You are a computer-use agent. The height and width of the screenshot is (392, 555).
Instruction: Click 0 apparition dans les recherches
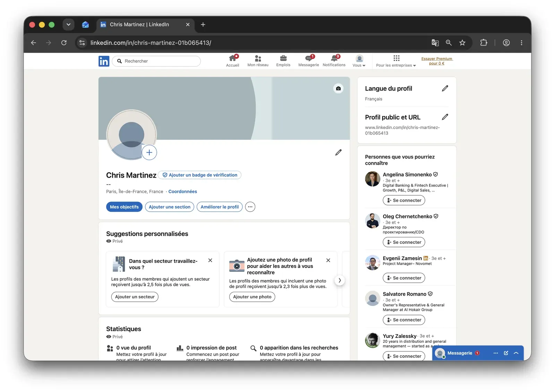pos(299,348)
